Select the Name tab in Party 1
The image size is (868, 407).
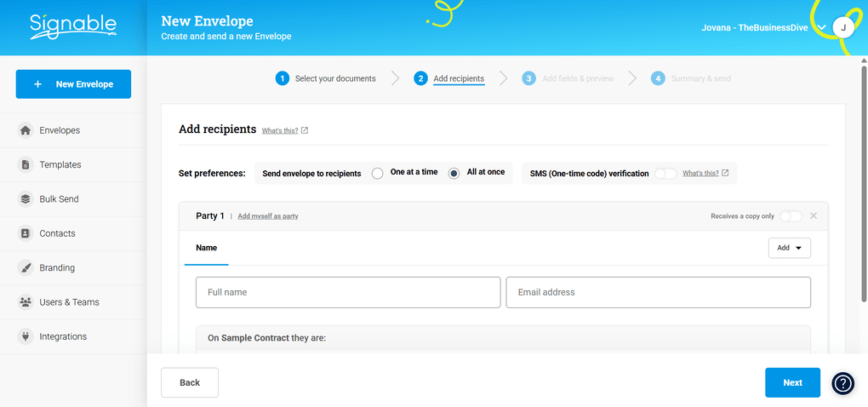(x=207, y=248)
